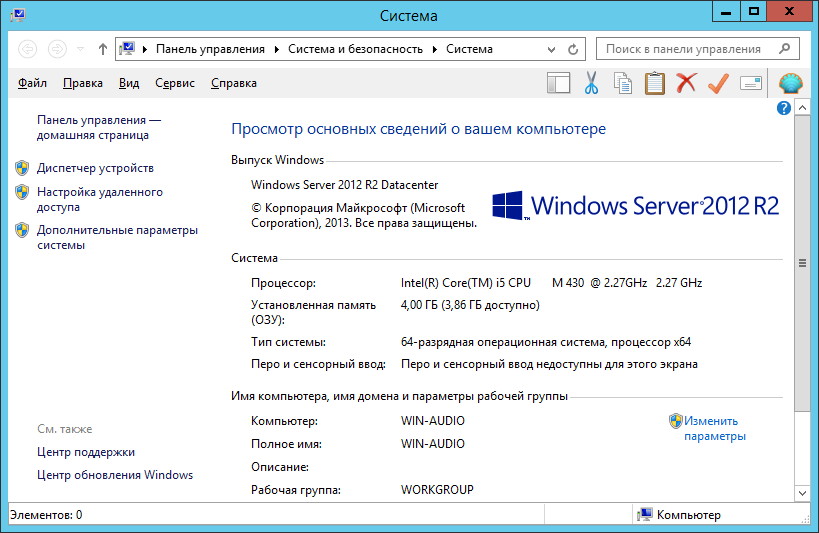819x533 pixels.
Task: Click Перо и сенсорный ввод недоступны text
Action: 549,364
